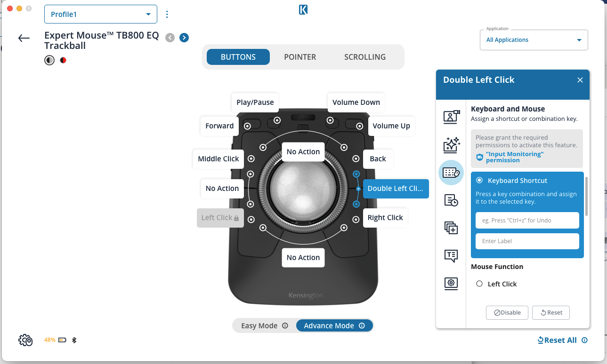607x364 pixels.
Task: Open the text snippet insertion icon
Action: pos(451,256)
